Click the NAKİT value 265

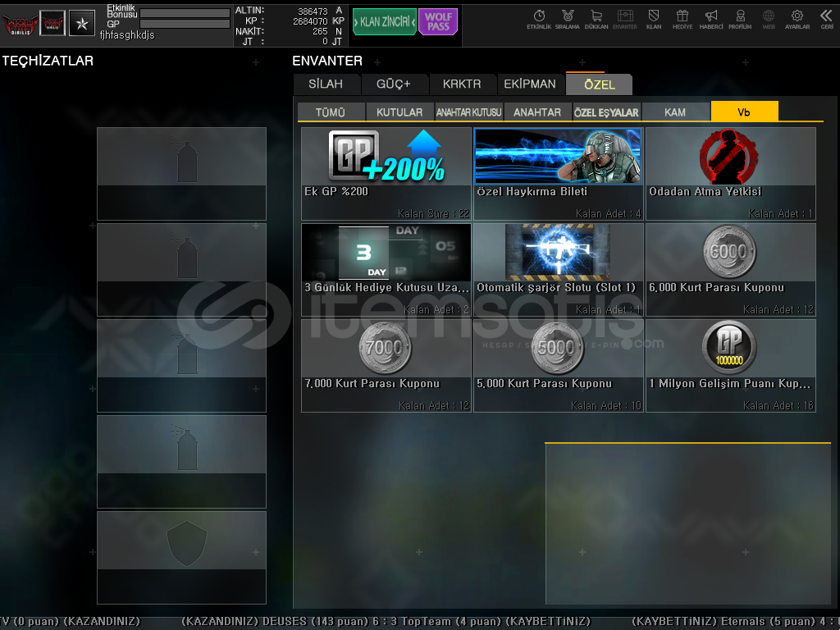pos(320,31)
